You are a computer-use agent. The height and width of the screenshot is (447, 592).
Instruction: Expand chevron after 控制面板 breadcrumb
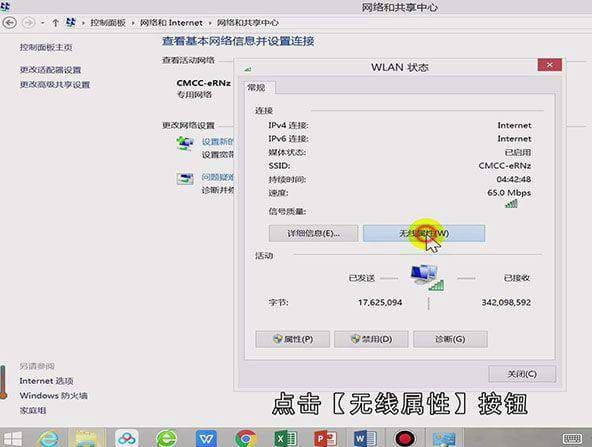133,23
